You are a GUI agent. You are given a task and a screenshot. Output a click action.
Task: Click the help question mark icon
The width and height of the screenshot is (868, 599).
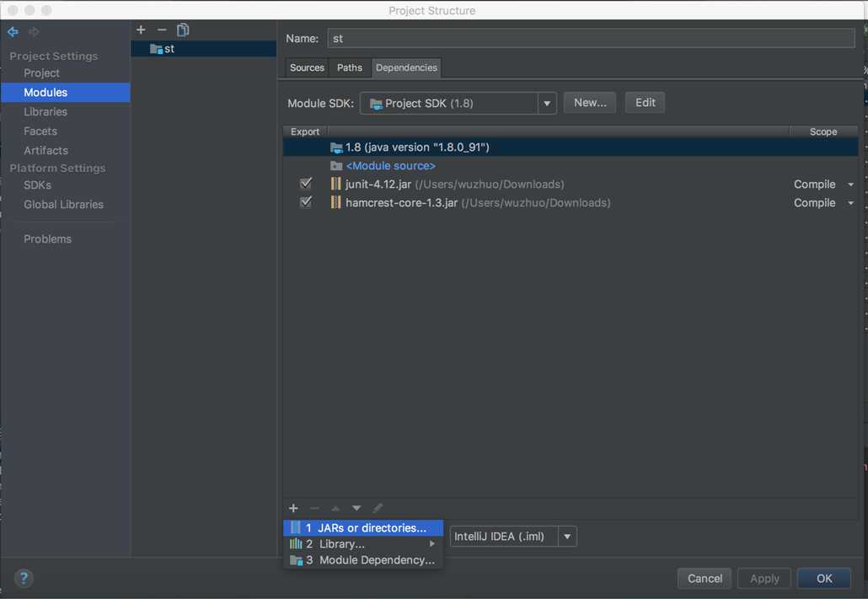pos(24,579)
